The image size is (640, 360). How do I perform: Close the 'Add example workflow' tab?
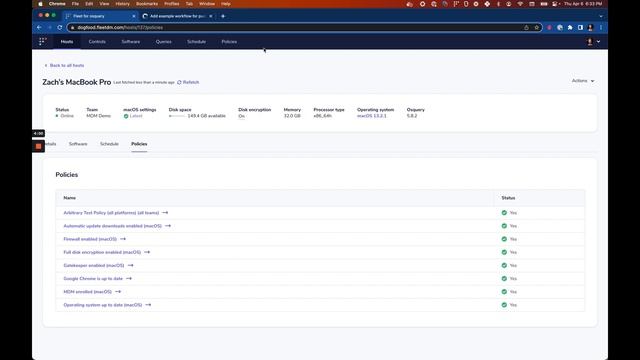click(x=211, y=16)
